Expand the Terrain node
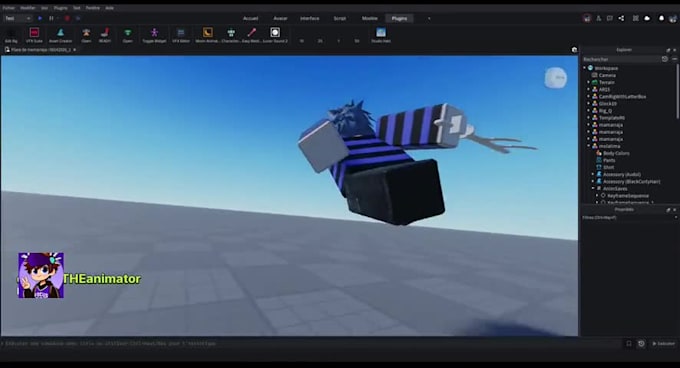The width and height of the screenshot is (680, 368). coord(589,82)
